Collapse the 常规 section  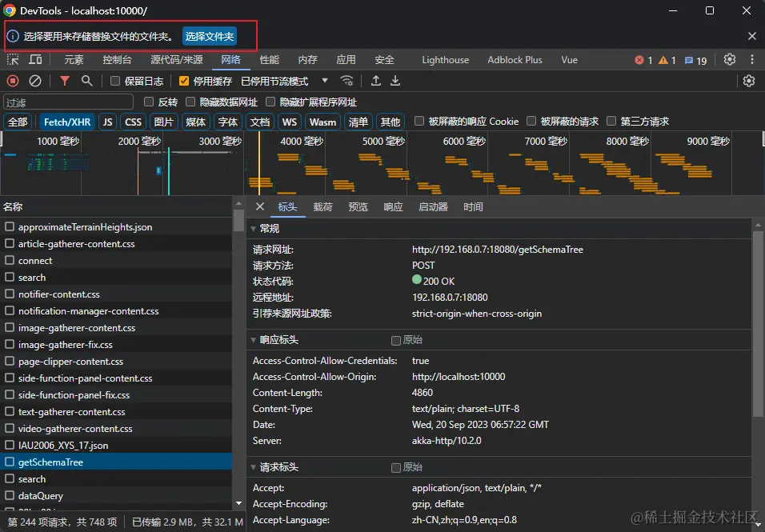pyautogui.click(x=253, y=229)
